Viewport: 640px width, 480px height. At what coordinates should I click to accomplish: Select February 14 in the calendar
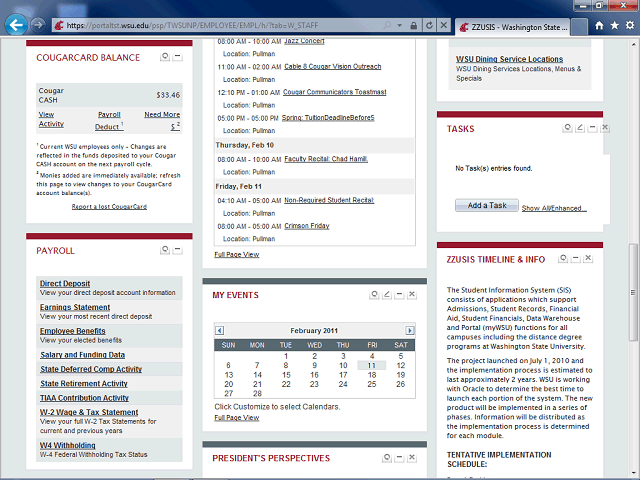pos(257,375)
